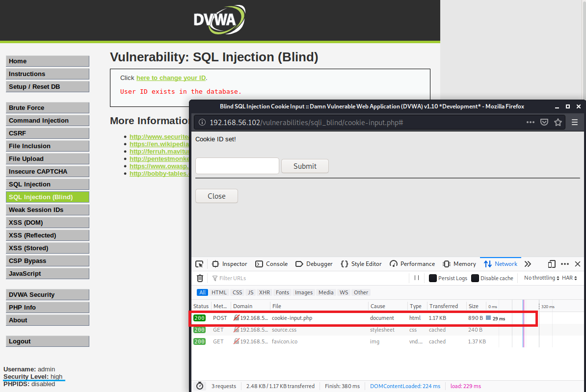The width and height of the screenshot is (586, 392).
Task: Open the Memory tab
Action: click(x=459, y=264)
